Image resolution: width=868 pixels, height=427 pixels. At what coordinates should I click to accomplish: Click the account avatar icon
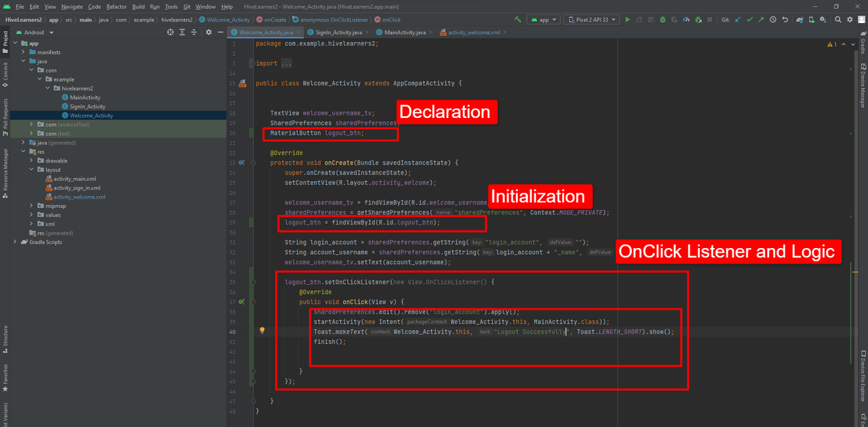tap(861, 20)
